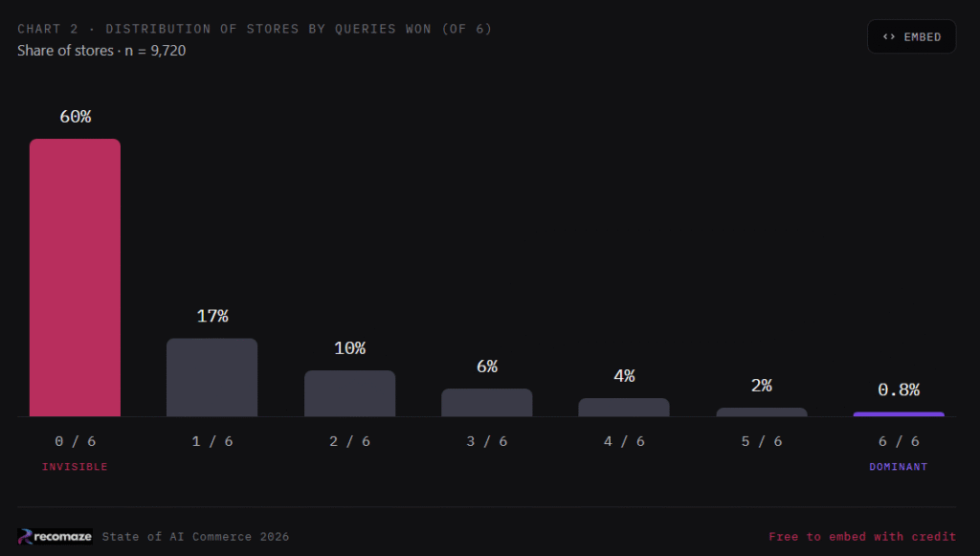Click the 4 / 6 bar at 4%
The image size is (980, 556).
(624, 408)
